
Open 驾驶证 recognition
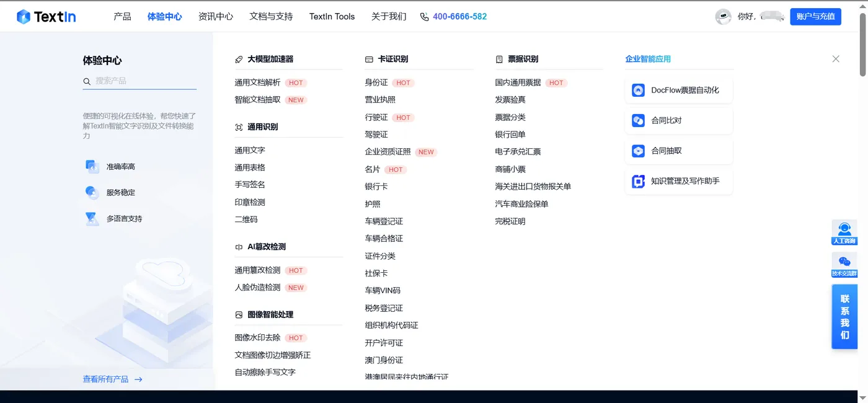[x=376, y=135]
